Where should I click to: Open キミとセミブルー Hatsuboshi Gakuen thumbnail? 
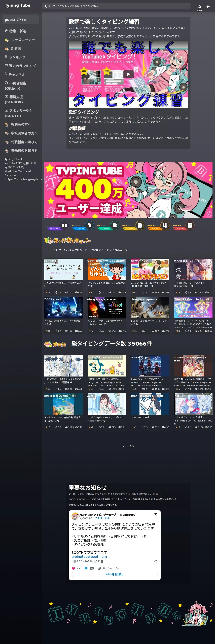[x=64, y=404]
